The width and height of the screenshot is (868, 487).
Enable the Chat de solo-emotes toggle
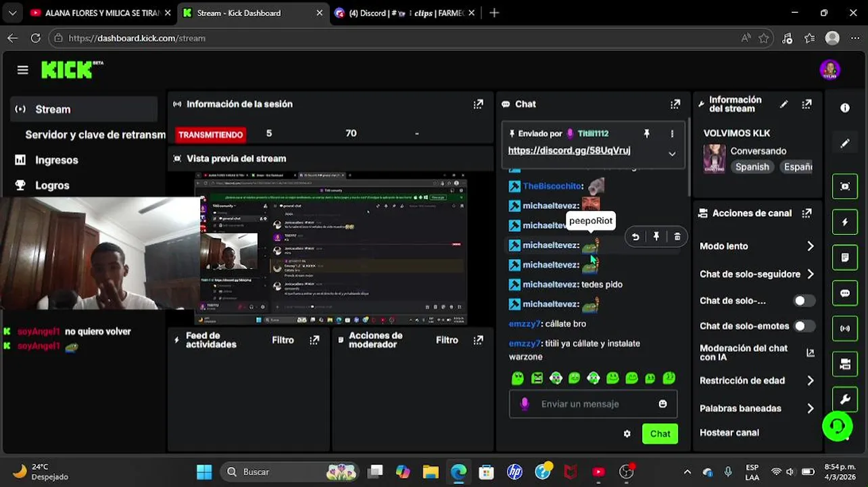tap(804, 326)
